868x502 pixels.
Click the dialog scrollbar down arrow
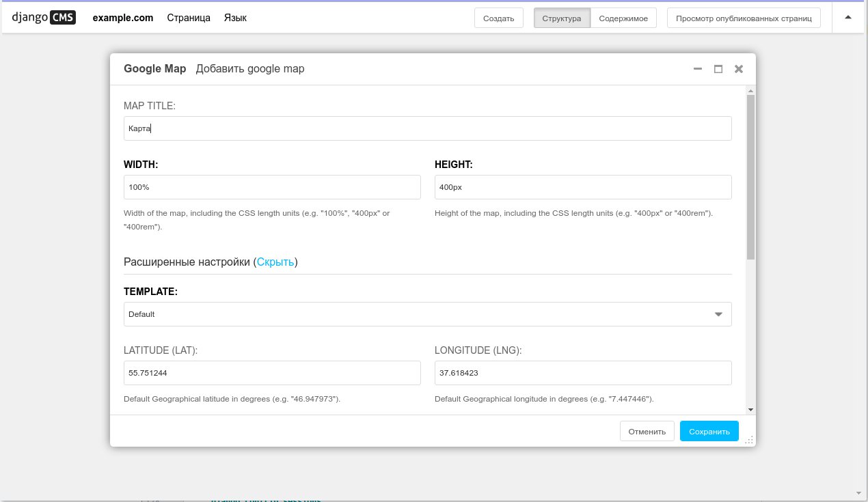pos(750,409)
